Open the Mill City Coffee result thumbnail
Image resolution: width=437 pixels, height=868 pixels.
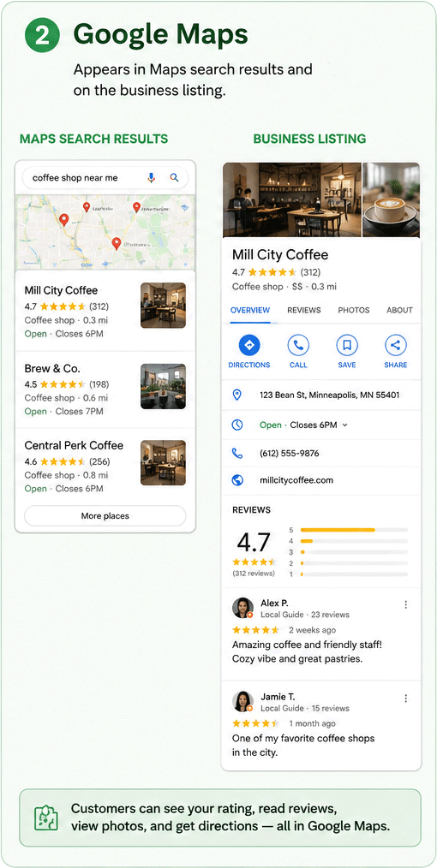tap(163, 306)
